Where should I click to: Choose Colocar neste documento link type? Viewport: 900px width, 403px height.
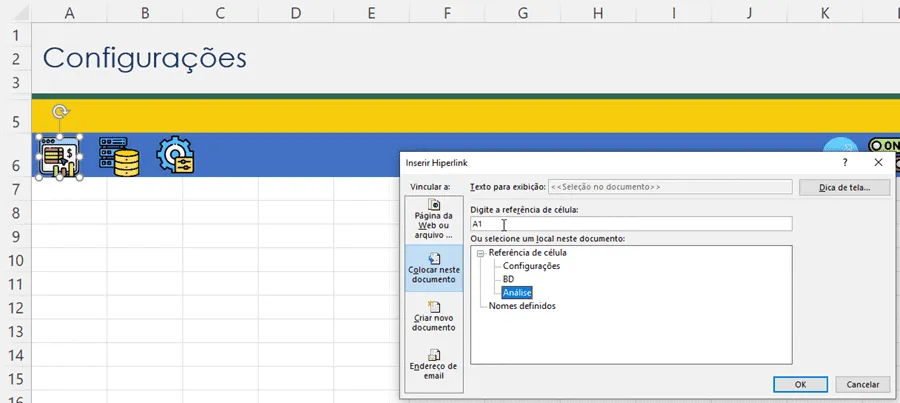[x=433, y=268]
